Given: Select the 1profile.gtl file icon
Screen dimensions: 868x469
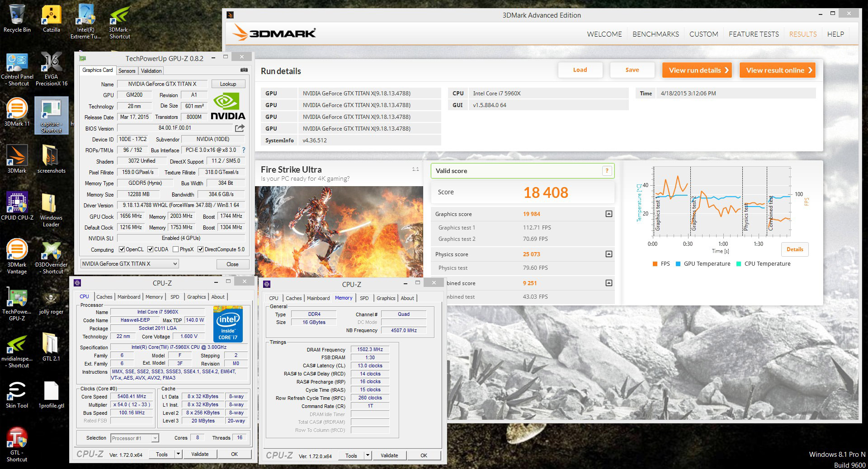Looking at the screenshot, I should 51,394.
